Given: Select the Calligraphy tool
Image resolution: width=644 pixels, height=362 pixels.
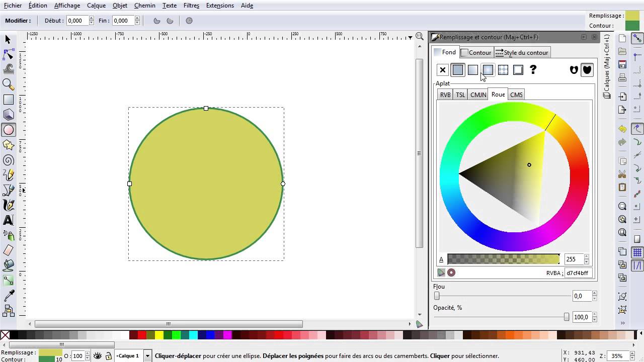Looking at the screenshot, I should tap(8, 205).
